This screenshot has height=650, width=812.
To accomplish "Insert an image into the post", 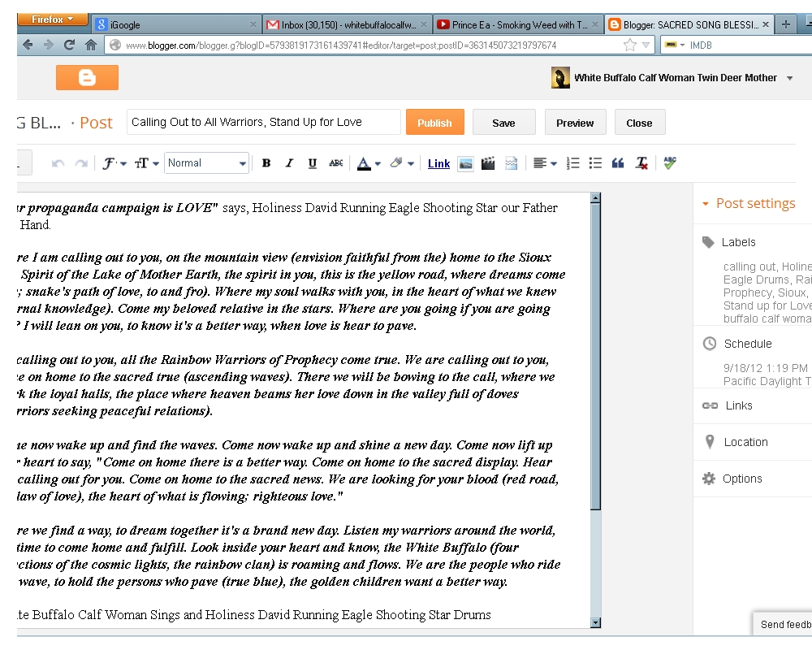I will point(465,164).
